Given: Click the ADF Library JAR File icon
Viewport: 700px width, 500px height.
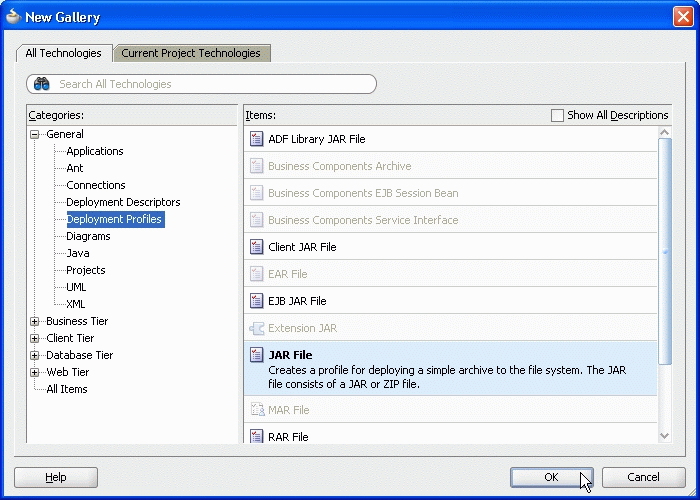Looking at the screenshot, I should 256,139.
